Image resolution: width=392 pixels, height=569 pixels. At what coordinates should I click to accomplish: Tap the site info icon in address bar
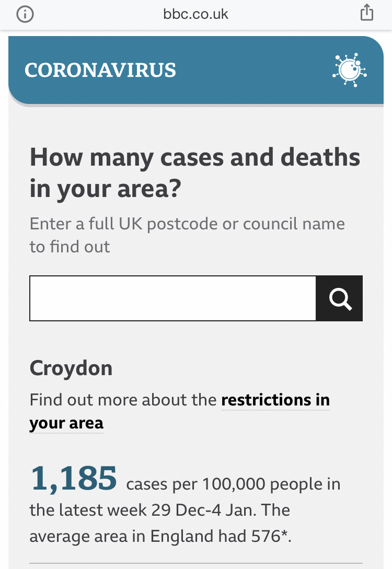[25, 14]
